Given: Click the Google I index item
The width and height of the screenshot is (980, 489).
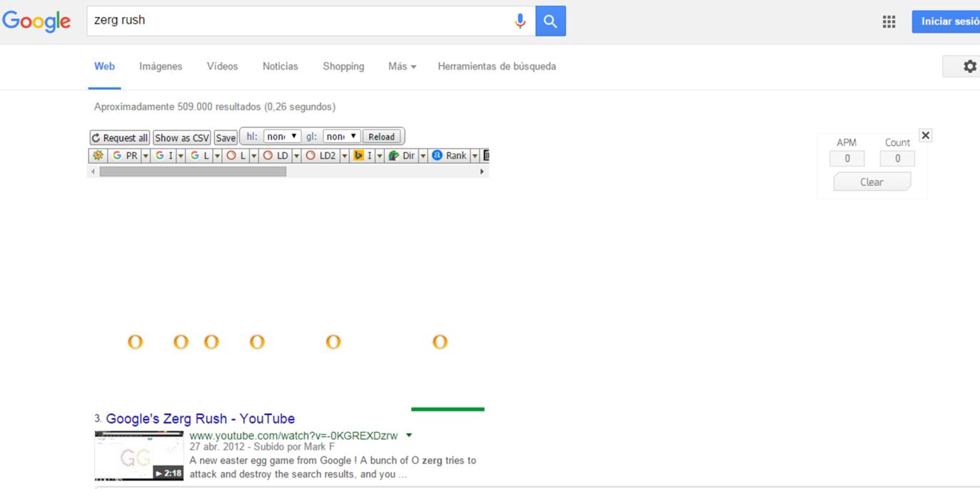Looking at the screenshot, I should click(x=163, y=155).
